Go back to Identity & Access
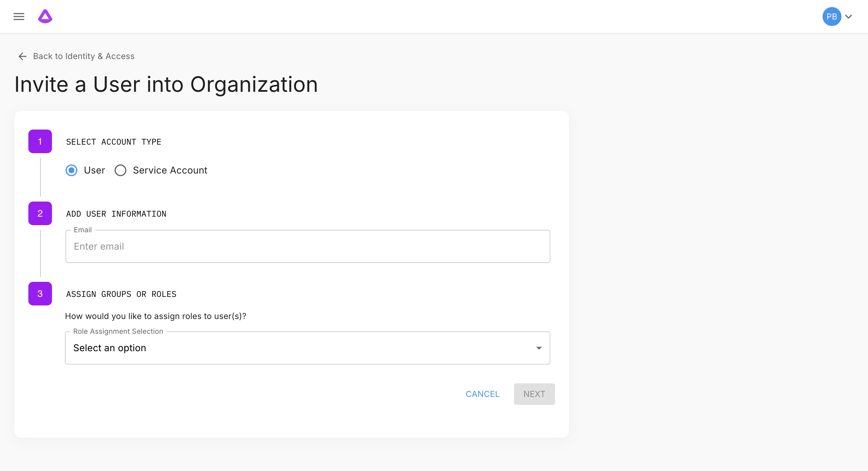Viewport: 868px width, 471px height. pyautogui.click(x=84, y=56)
